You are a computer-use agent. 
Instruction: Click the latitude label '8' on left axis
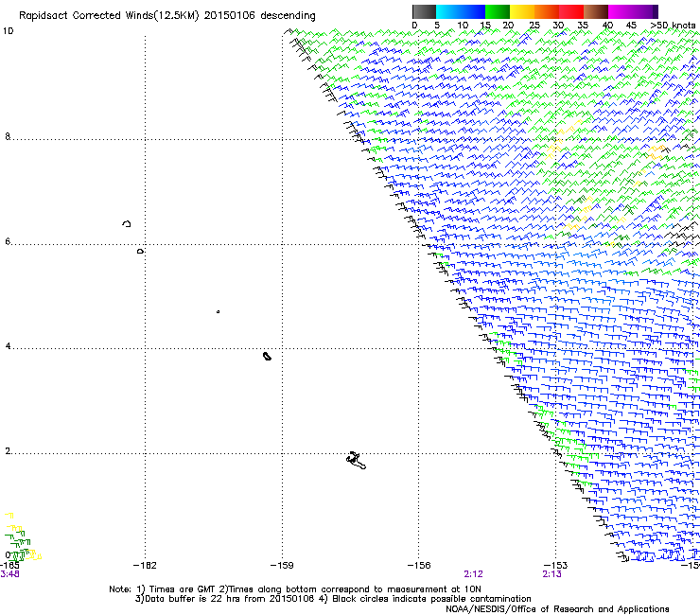(8, 136)
